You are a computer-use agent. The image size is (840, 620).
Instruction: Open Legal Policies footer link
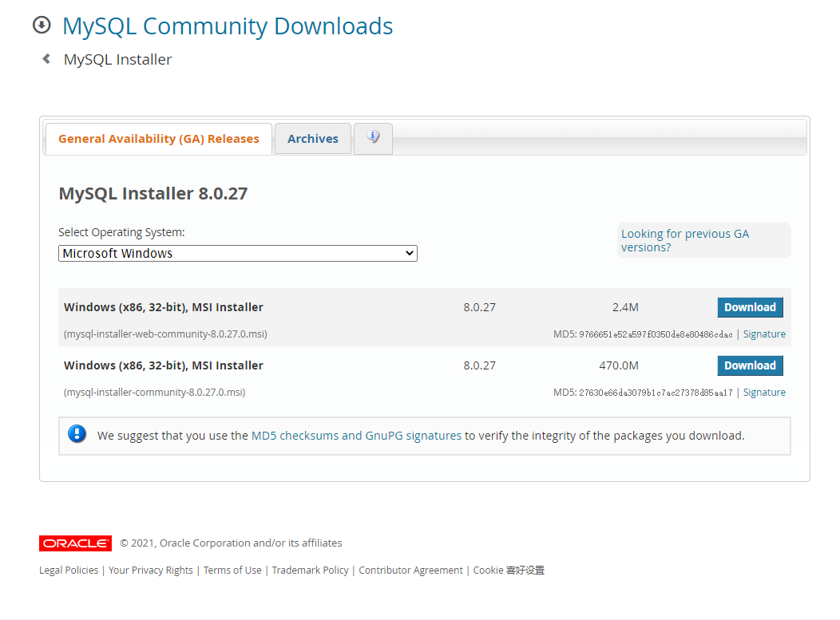coord(69,571)
